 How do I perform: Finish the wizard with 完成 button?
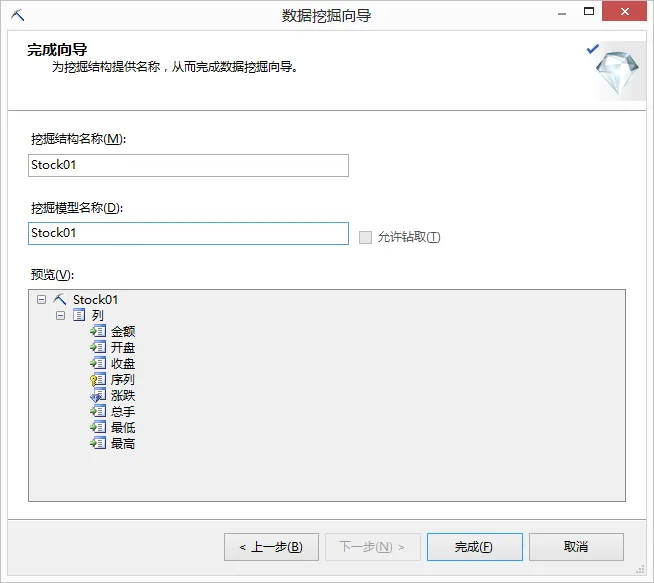point(475,547)
